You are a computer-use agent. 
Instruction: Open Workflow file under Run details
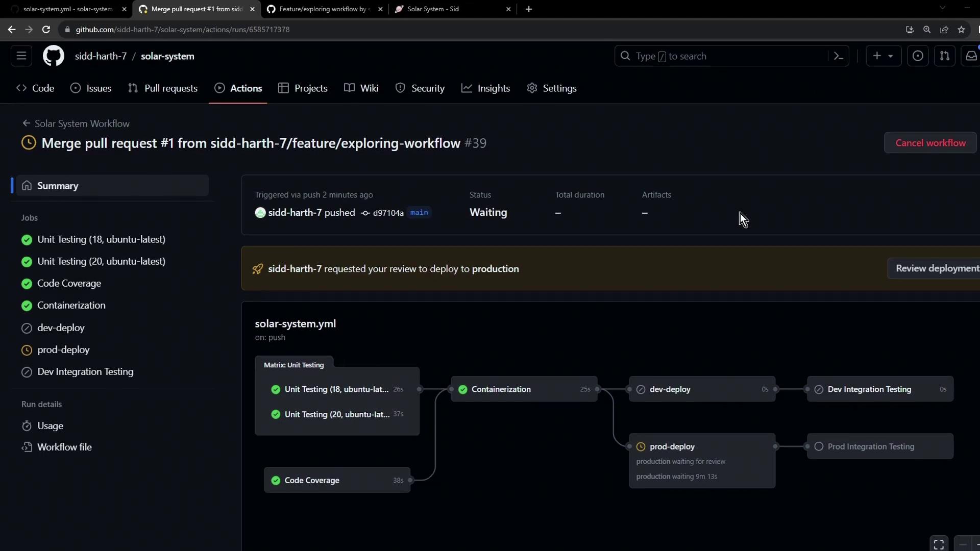click(x=64, y=447)
